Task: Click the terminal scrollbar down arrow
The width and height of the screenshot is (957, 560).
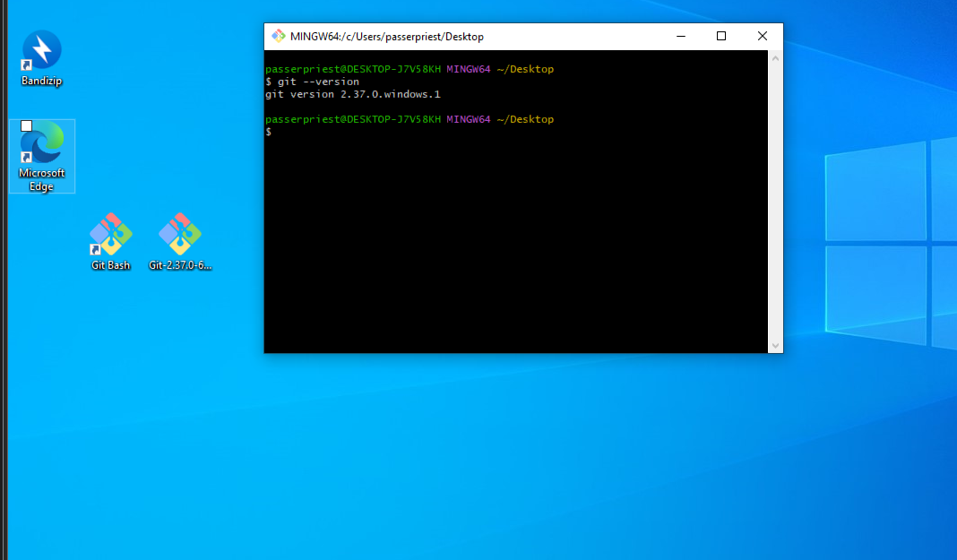Action: (775, 345)
